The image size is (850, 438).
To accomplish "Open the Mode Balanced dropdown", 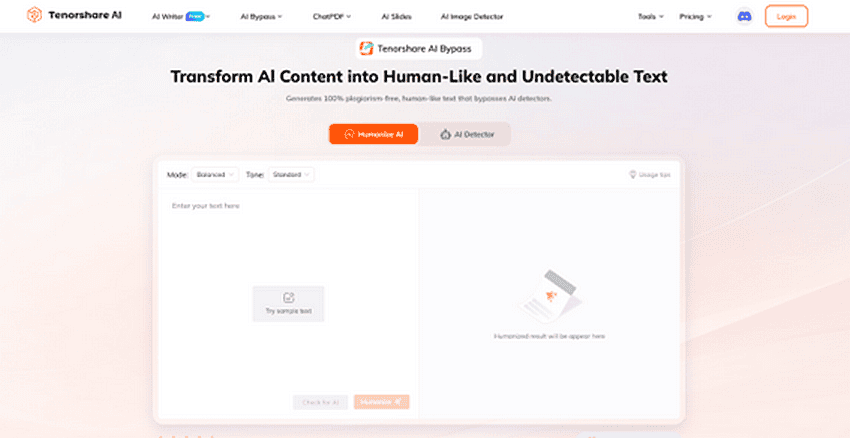I will (215, 175).
